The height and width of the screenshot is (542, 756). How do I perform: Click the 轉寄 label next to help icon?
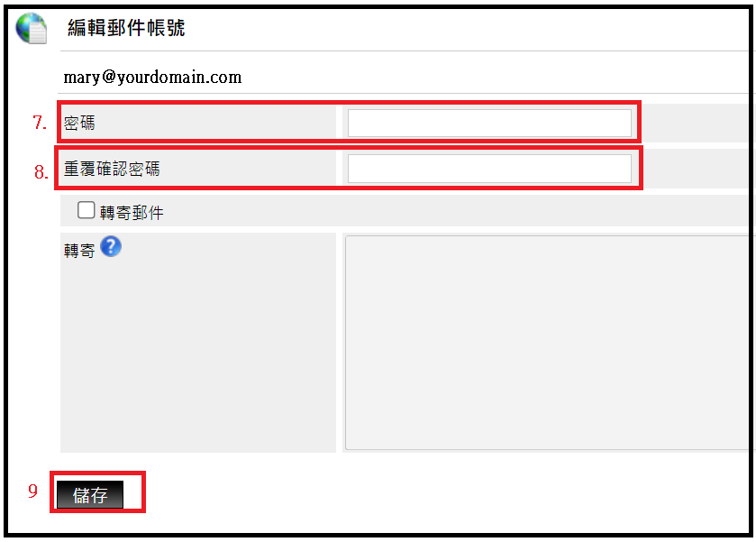point(79,251)
